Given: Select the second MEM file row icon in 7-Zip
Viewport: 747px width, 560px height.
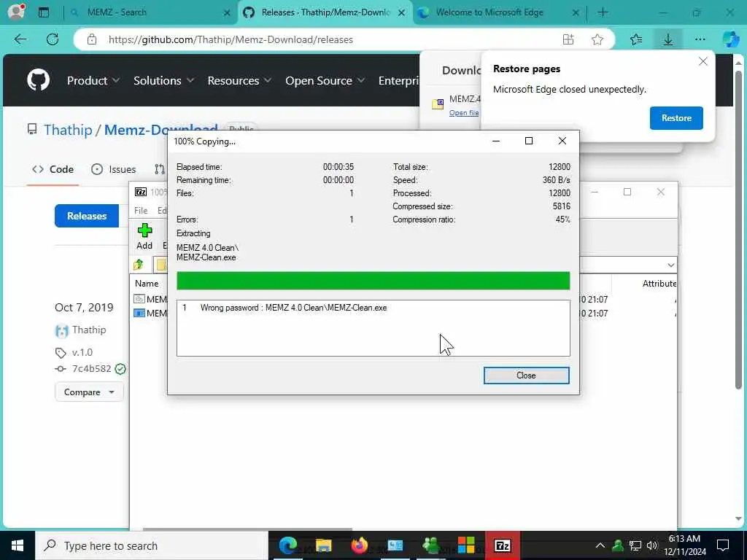Looking at the screenshot, I should [139, 314].
